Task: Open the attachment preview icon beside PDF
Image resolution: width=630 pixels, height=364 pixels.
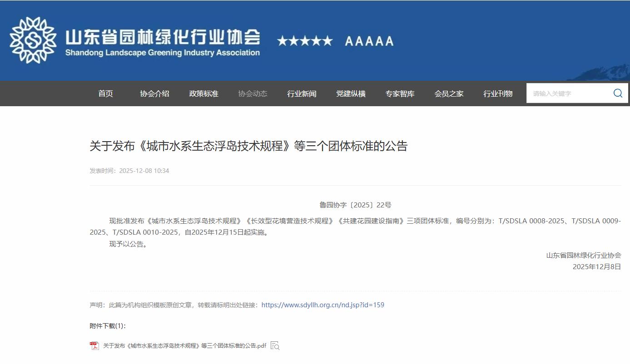Action: 275,346
